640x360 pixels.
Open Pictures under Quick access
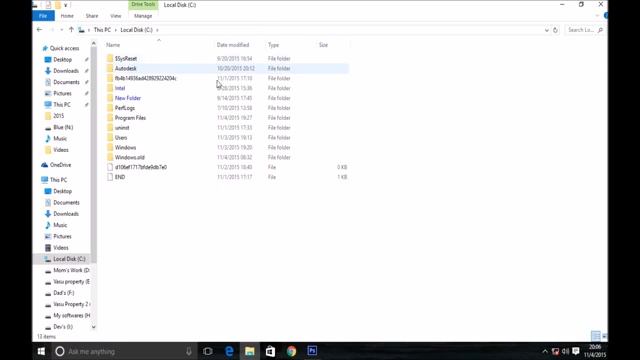tap(62, 93)
